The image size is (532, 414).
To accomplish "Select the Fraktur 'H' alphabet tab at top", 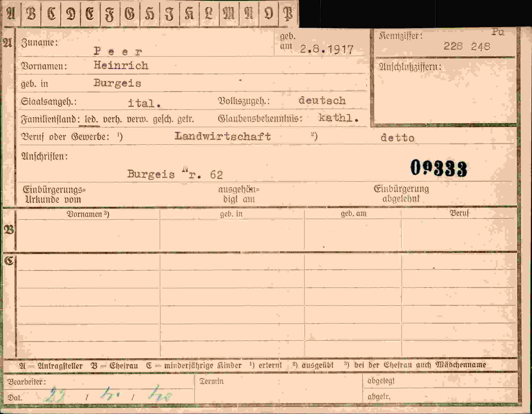I will click(150, 14).
